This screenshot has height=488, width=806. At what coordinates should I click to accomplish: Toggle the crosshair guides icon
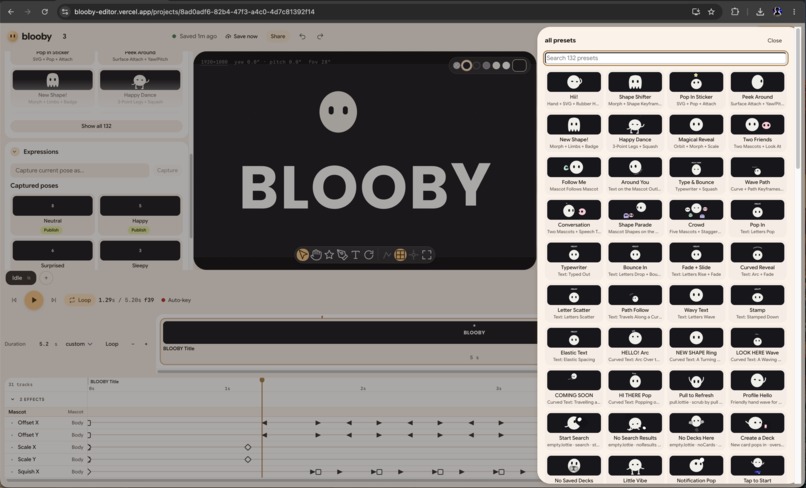(x=413, y=255)
